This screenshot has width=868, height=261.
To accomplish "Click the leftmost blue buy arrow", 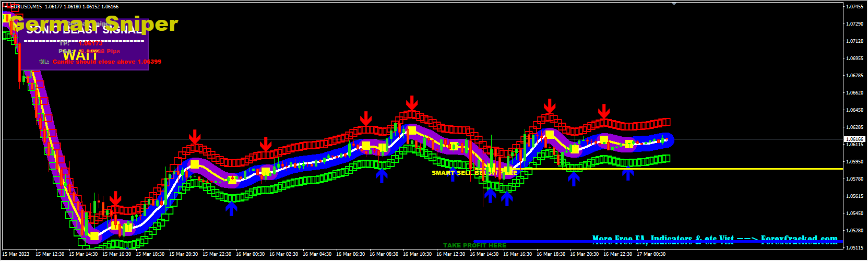I will [x=231, y=209].
